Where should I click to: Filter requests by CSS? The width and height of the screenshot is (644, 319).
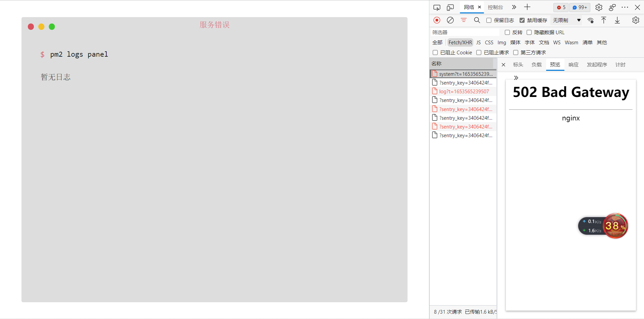[x=489, y=43]
